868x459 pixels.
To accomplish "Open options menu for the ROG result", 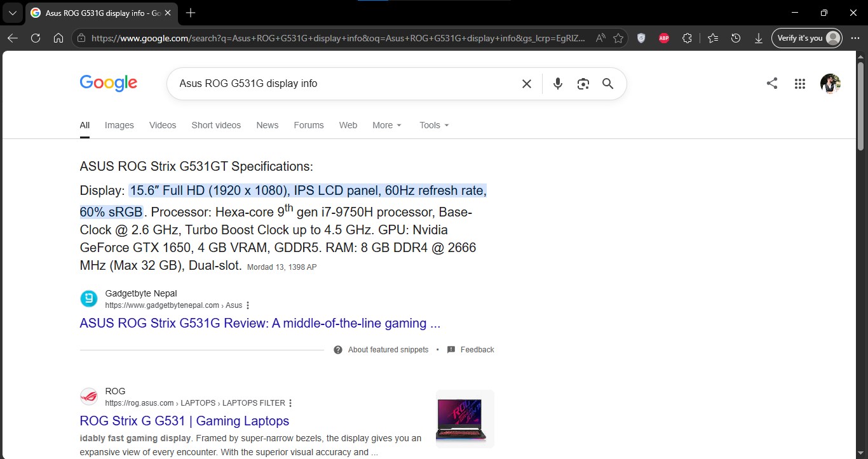I will click(x=290, y=403).
